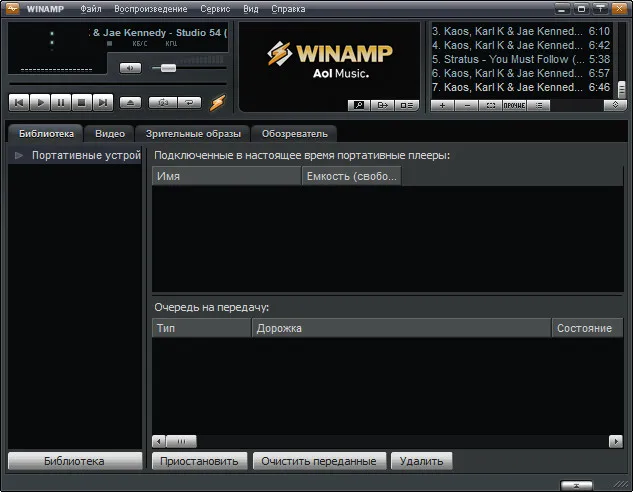Click the windowshade mode title bar button

tap(600, 8)
